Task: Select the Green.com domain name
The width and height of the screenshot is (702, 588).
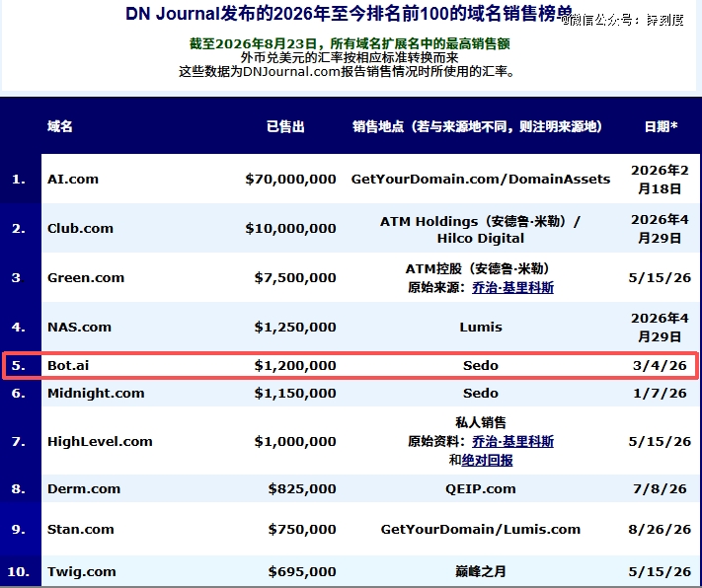Action: 86,277
